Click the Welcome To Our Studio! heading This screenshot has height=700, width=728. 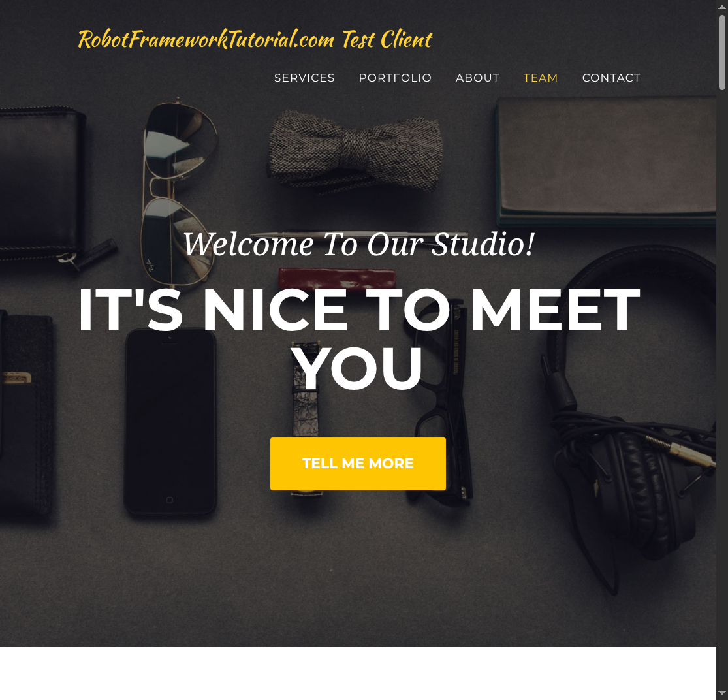pyautogui.click(x=359, y=244)
